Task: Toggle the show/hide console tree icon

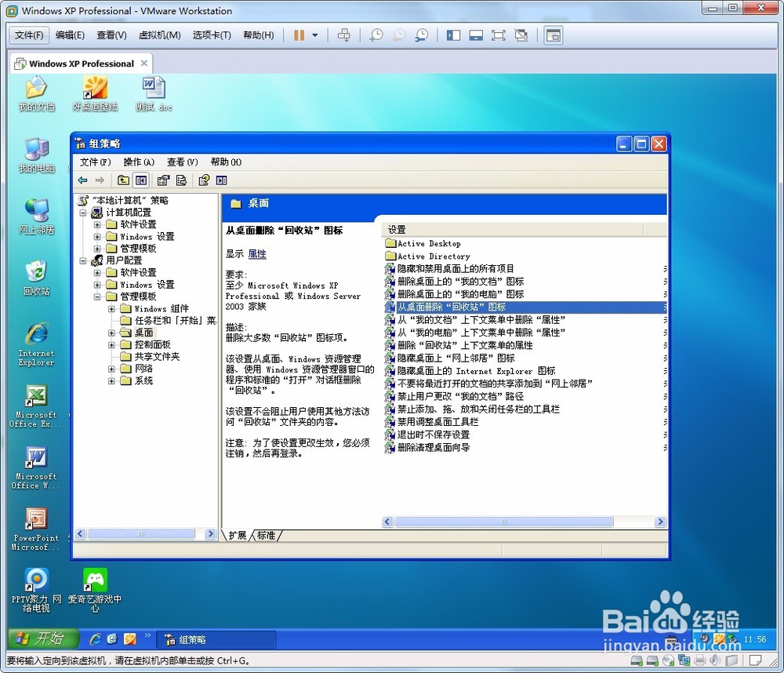Action: tap(141, 180)
